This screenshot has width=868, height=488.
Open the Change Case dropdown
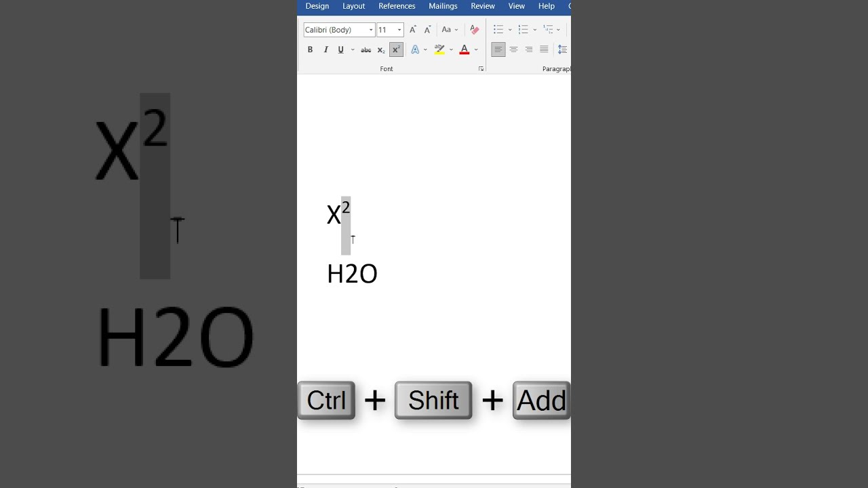(x=449, y=30)
